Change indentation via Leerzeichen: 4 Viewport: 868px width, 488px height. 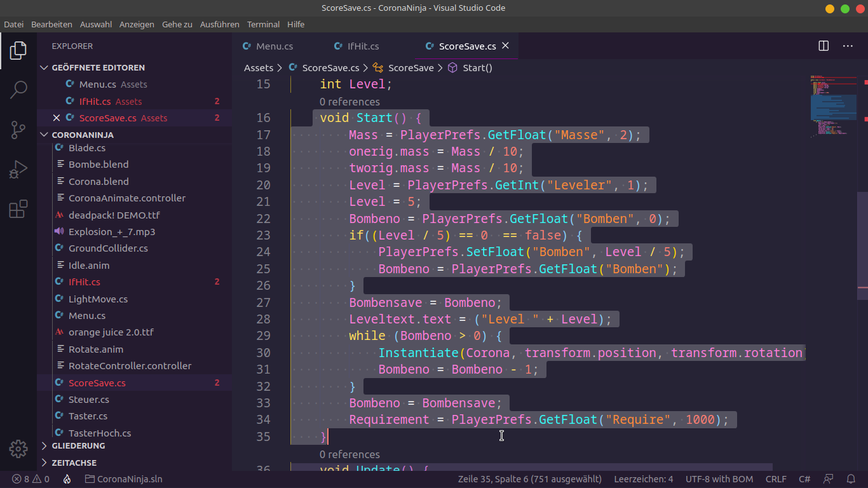pos(643,479)
